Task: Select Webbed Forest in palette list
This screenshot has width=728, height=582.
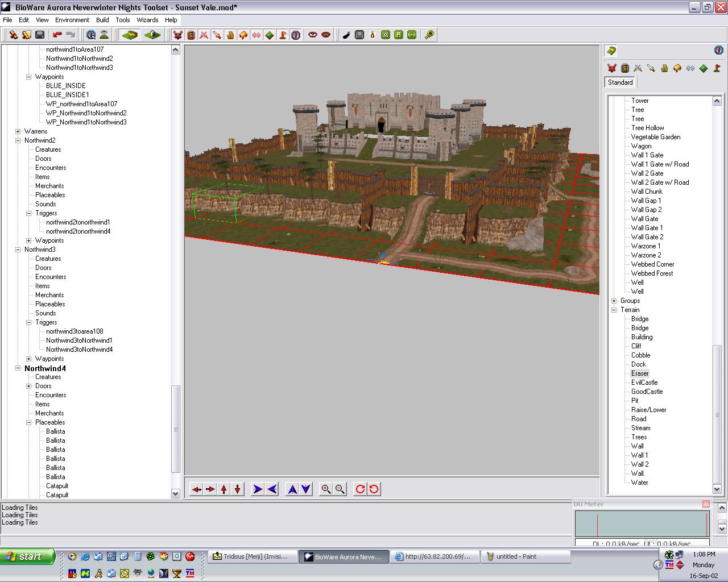Action: click(x=652, y=273)
